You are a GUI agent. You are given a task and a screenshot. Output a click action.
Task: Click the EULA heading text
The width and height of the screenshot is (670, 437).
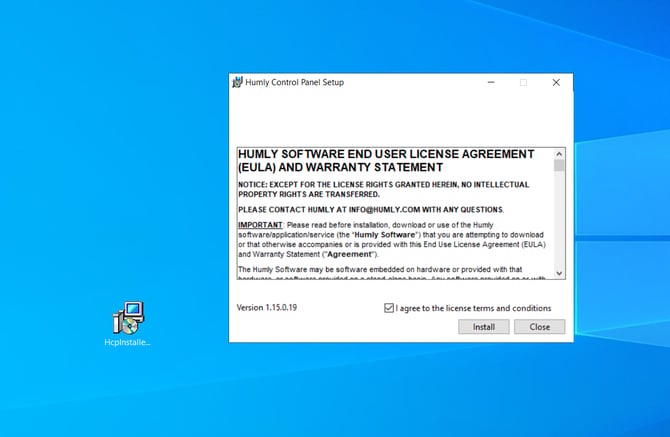tap(386, 161)
